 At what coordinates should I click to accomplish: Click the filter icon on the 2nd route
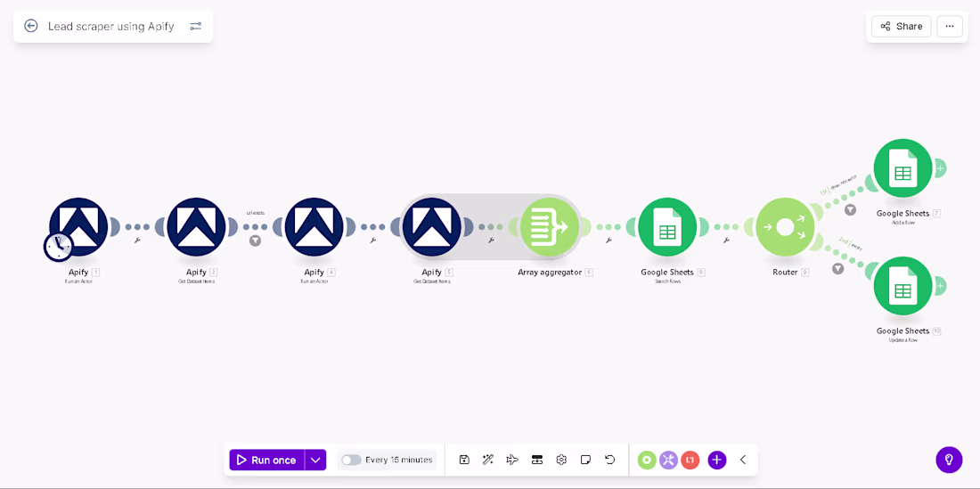[838, 268]
